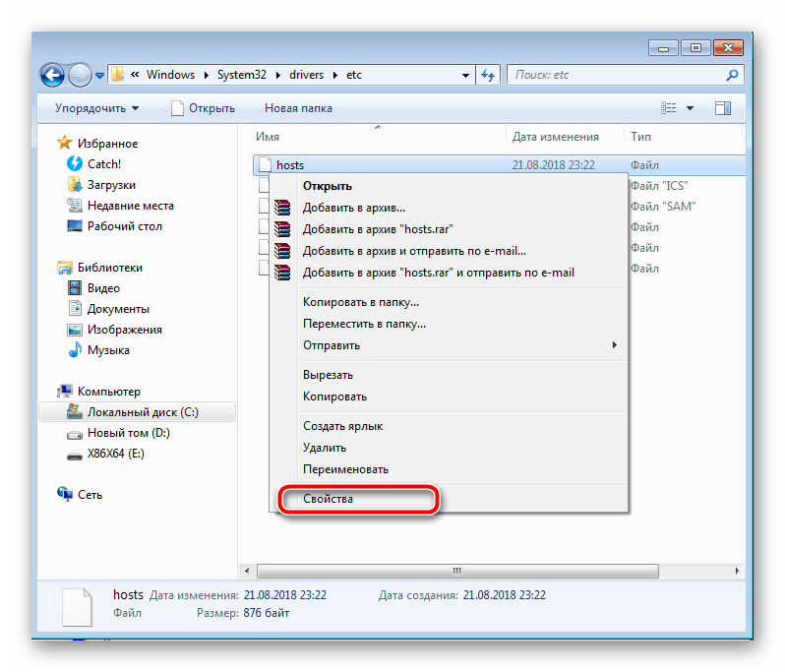Toggle the preview pane icon
Image resolution: width=785 pixels, height=672 pixels.
tap(722, 107)
